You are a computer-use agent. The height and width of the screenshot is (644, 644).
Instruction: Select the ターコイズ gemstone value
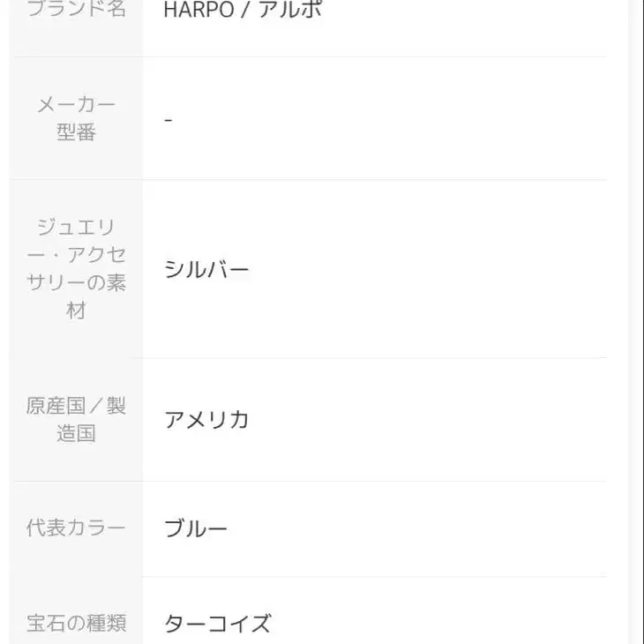(217, 624)
